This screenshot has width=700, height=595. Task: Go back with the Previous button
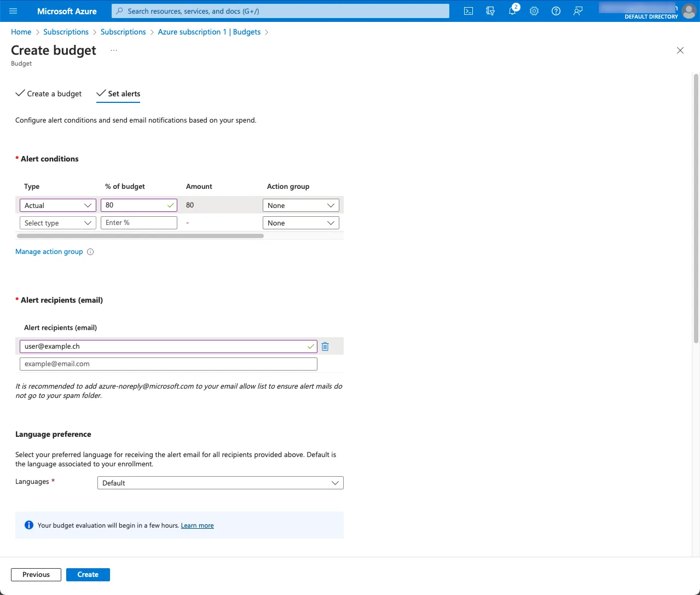click(36, 574)
